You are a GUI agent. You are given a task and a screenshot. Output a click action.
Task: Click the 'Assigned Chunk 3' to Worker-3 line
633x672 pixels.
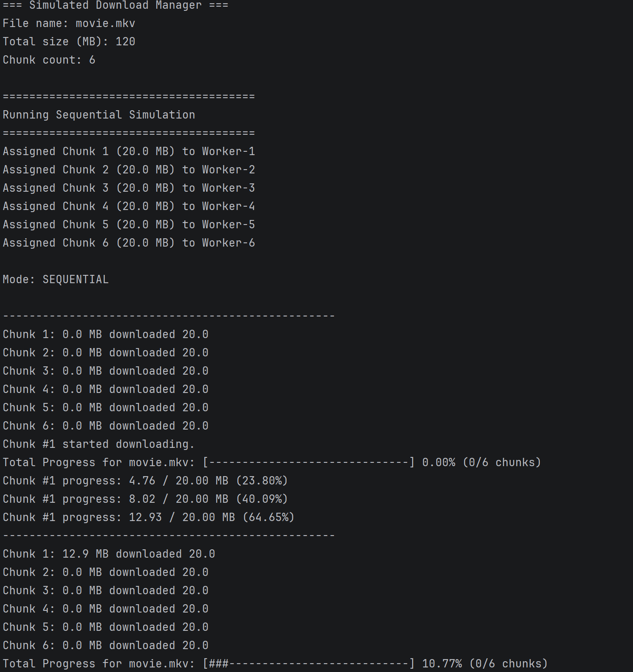click(129, 188)
